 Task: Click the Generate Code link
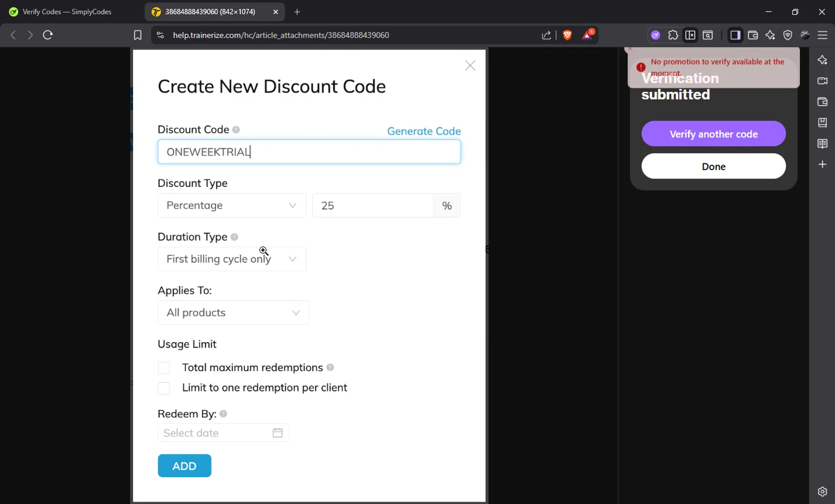(x=424, y=131)
